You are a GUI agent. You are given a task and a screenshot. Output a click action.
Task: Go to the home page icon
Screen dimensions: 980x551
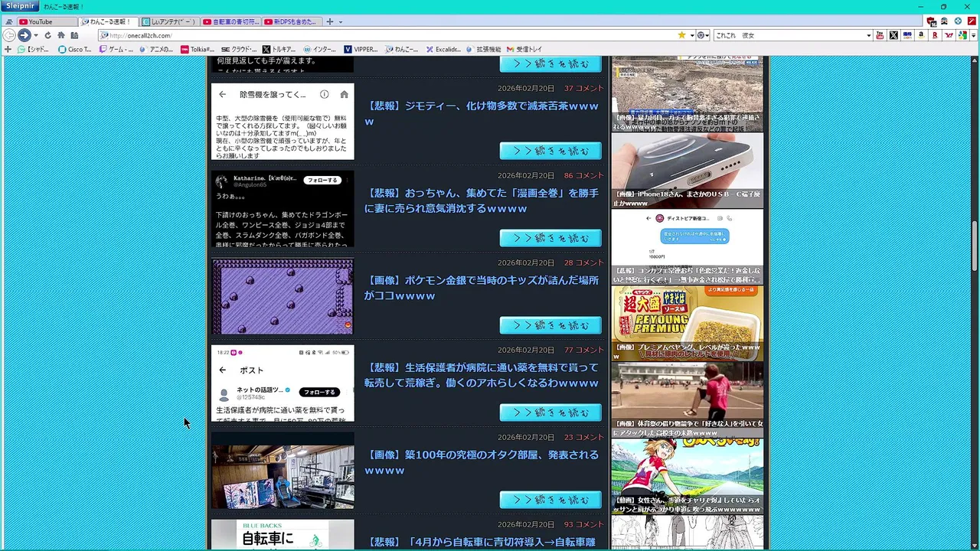click(x=61, y=35)
